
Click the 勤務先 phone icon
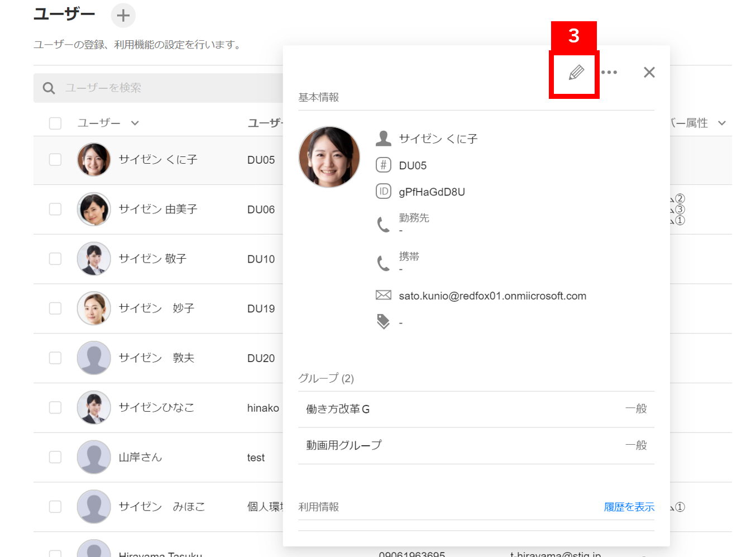[384, 224]
